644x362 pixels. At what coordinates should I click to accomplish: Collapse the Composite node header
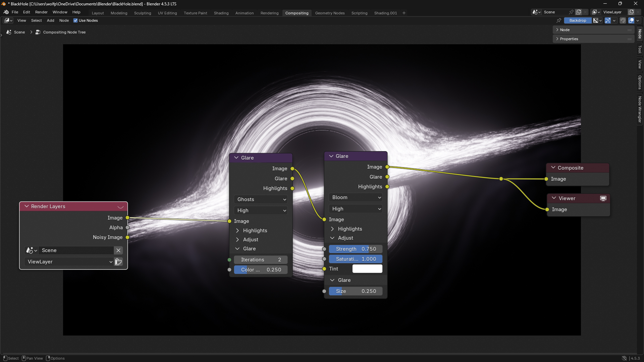point(553,168)
